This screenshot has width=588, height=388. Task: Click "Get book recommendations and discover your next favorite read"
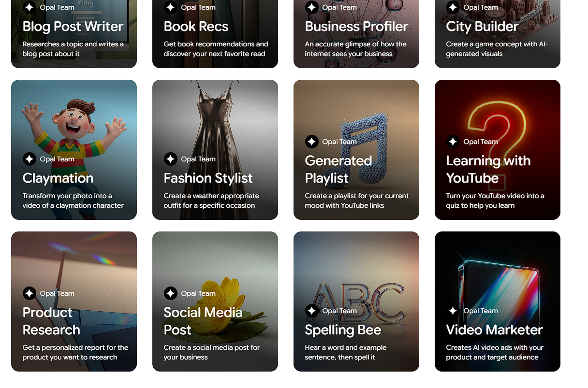click(216, 49)
